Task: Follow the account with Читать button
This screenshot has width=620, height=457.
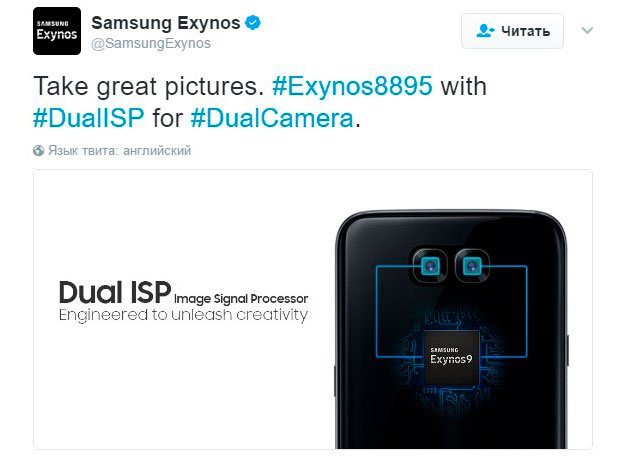Action: click(x=512, y=31)
